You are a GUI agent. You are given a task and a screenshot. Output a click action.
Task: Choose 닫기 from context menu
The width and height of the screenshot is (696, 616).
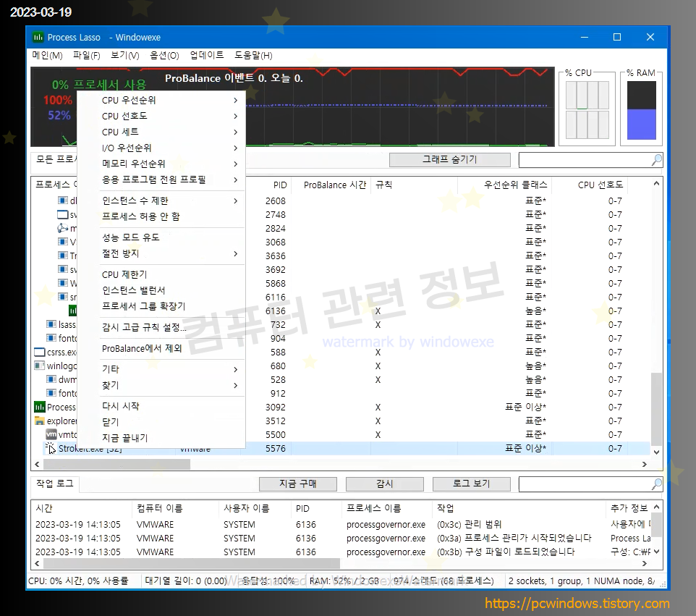pos(161,422)
